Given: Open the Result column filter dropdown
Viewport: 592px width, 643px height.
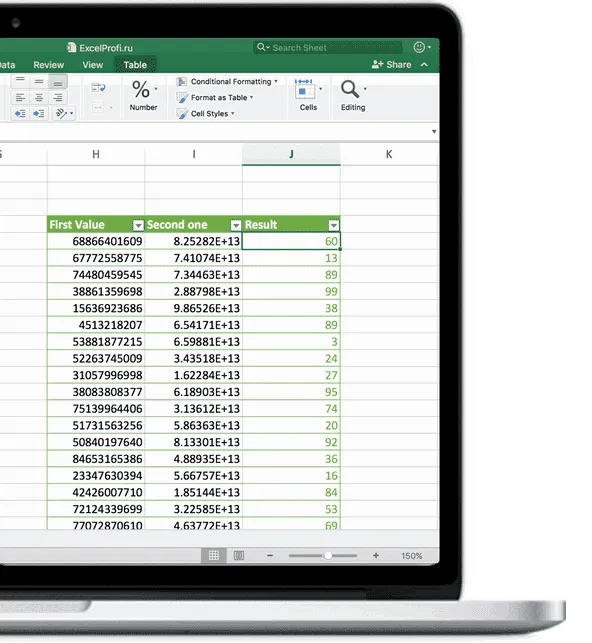Looking at the screenshot, I should coord(334,225).
